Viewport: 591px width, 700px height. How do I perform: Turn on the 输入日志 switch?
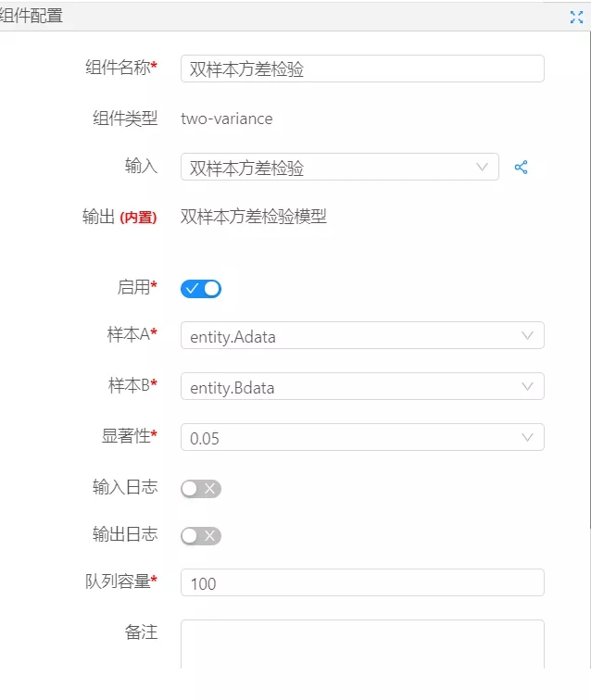pos(201,489)
